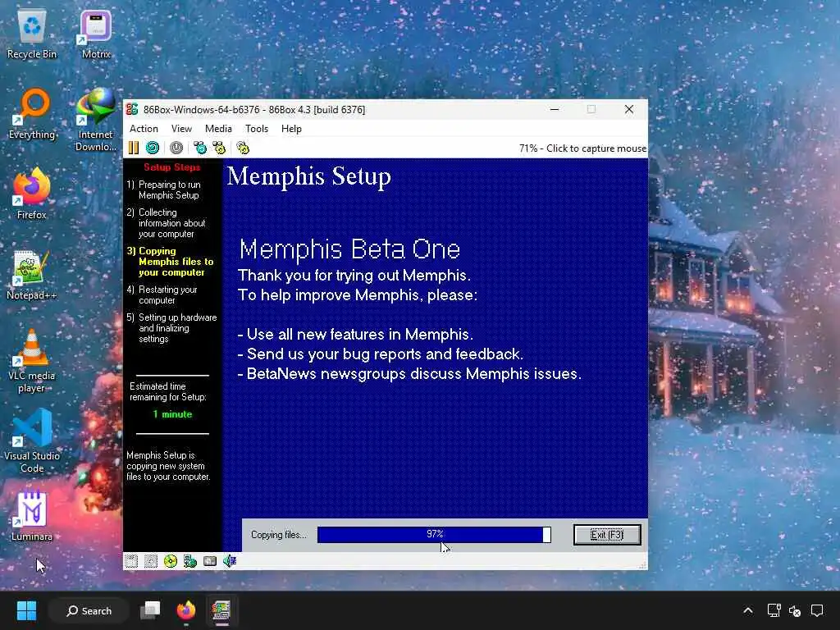Send Ctrl+Alt+Del via toolbar icon
Image resolution: width=840 pixels, height=630 pixels.
(200, 148)
